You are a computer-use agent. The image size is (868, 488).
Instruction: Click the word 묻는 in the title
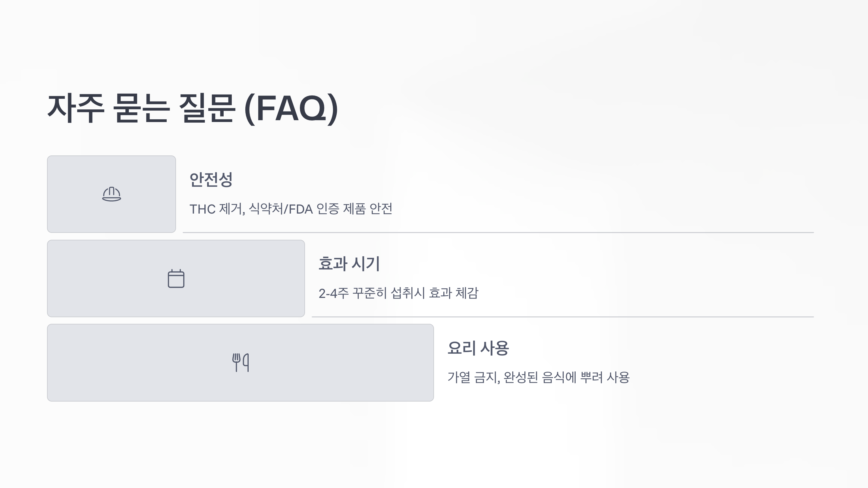pyautogui.click(x=140, y=108)
